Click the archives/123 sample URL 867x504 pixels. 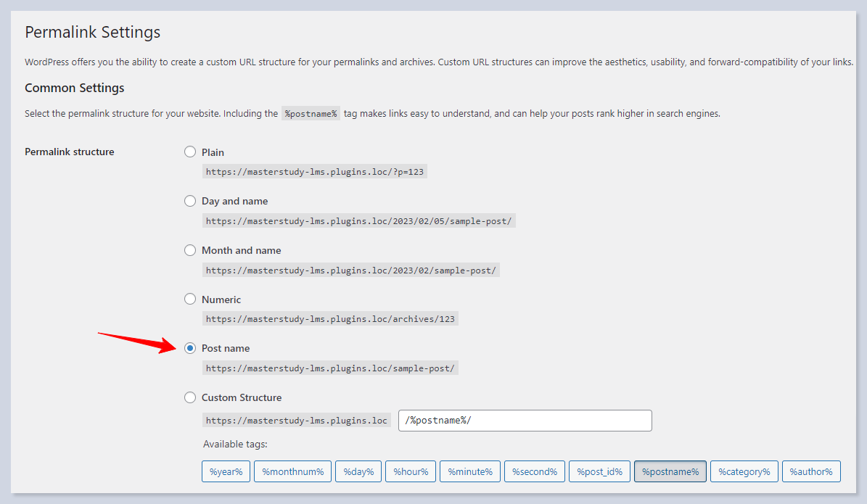(x=330, y=319)
